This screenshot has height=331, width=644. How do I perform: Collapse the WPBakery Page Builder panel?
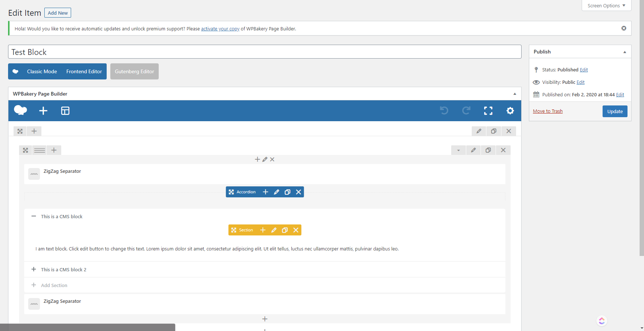(x=515, y=94)
